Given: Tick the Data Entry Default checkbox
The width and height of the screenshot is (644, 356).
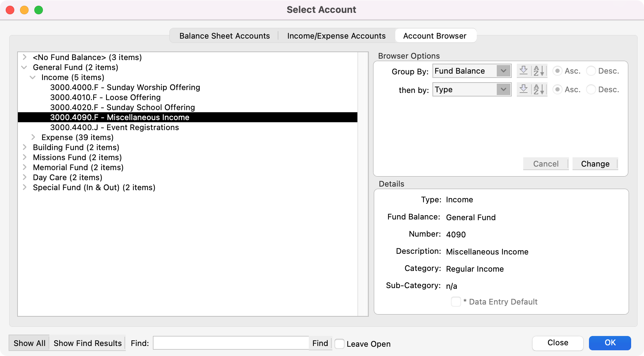Looking at the screenshot, I should point(456,302).
